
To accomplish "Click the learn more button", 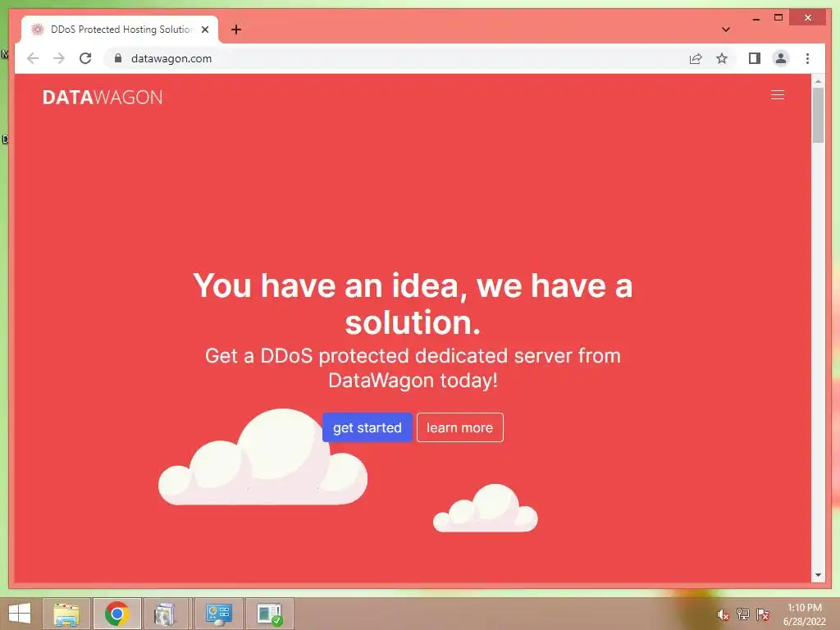I will (459, 427).
